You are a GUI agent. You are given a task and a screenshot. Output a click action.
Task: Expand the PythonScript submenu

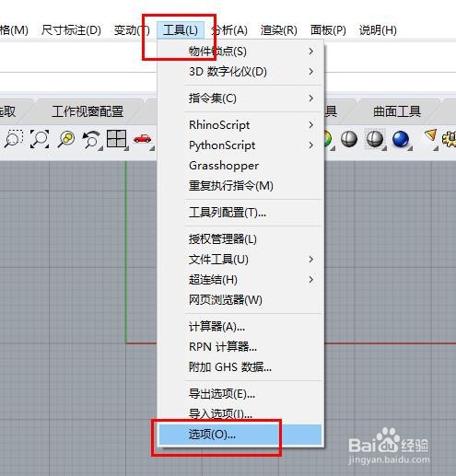pos(240,145)
